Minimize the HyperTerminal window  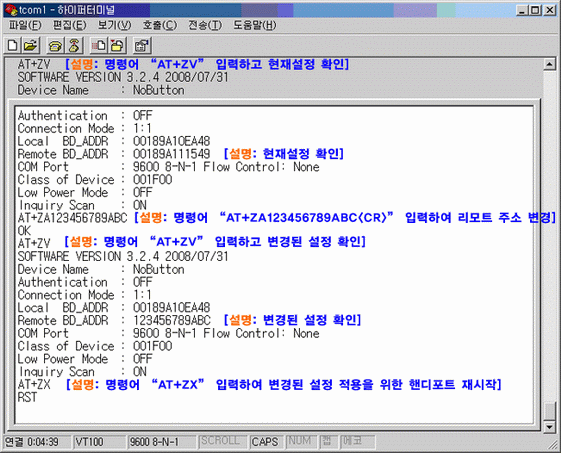click(x=522, y=10)
